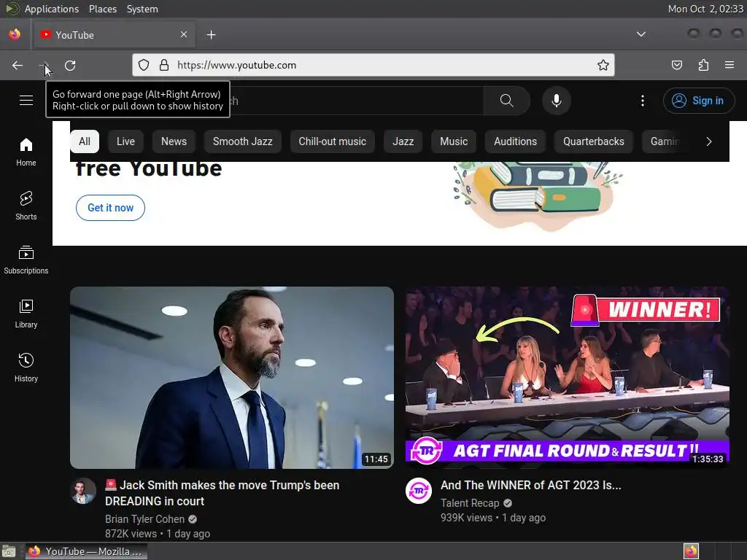Play the Jack Smith video thumbnail
This screenshot has width=747, height=560.
[x=232, y=377]
